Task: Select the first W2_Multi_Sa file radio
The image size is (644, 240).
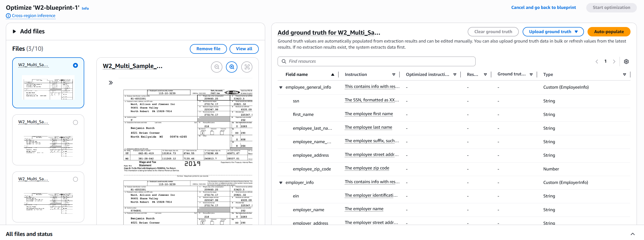Action: point(75,65)
